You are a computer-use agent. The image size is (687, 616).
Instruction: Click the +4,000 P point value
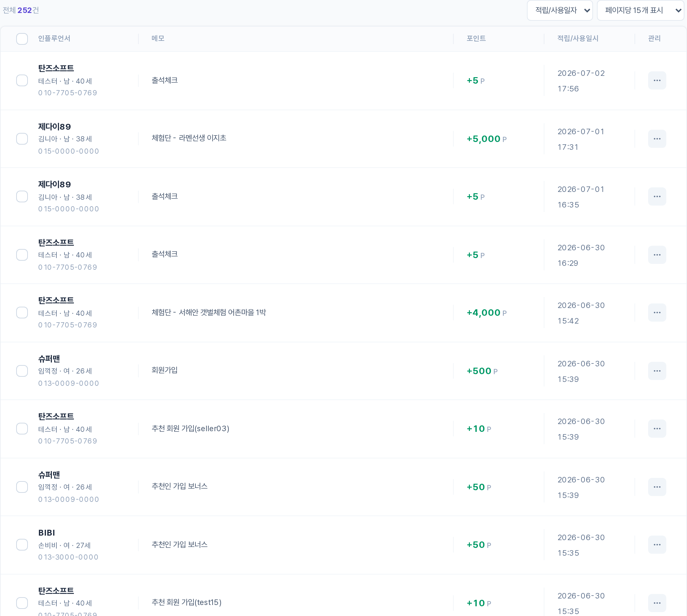point(486,313)
